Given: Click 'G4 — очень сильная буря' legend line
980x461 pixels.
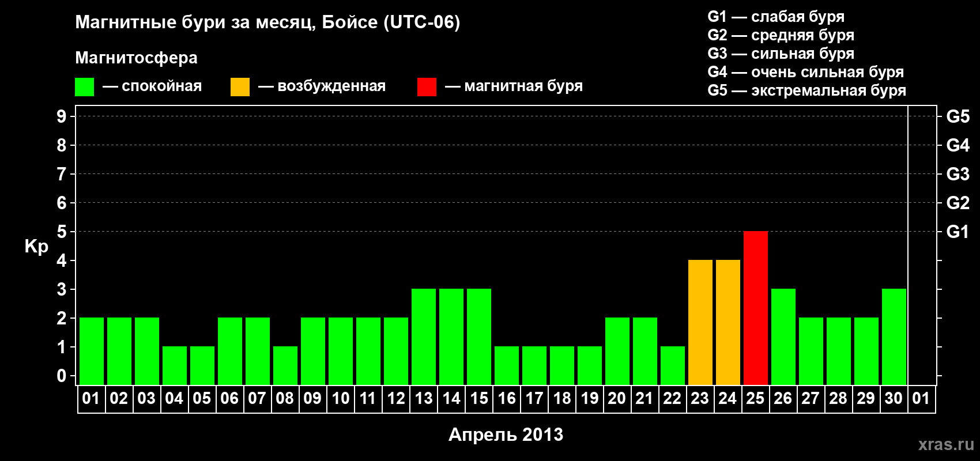Looking at the screenshot, I should 806,73.
